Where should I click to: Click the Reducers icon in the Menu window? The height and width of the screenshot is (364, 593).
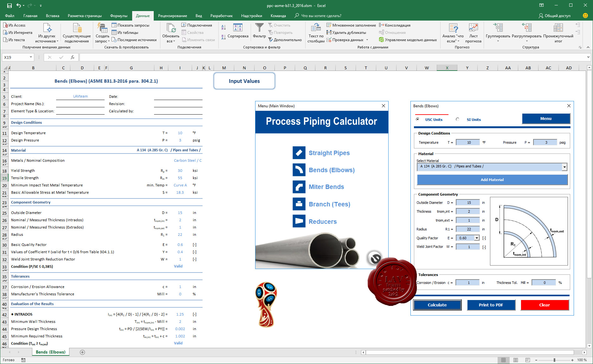pyautogui.click(x=299, y=221)
